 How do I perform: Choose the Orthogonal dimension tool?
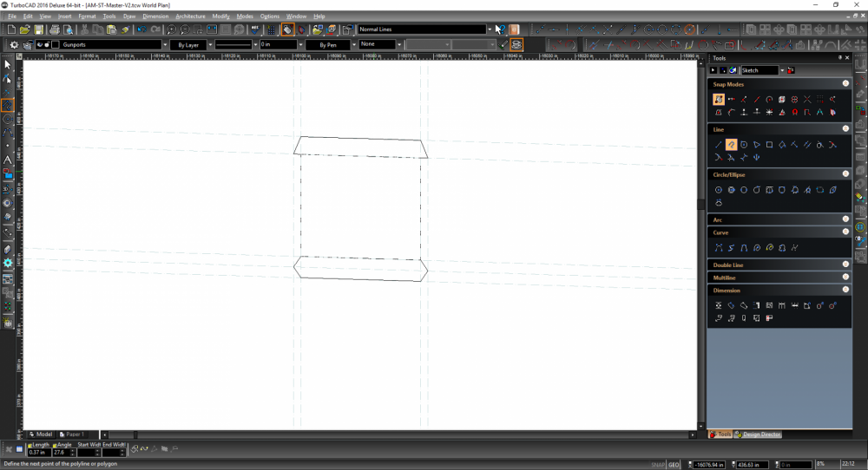coord(719,305)
